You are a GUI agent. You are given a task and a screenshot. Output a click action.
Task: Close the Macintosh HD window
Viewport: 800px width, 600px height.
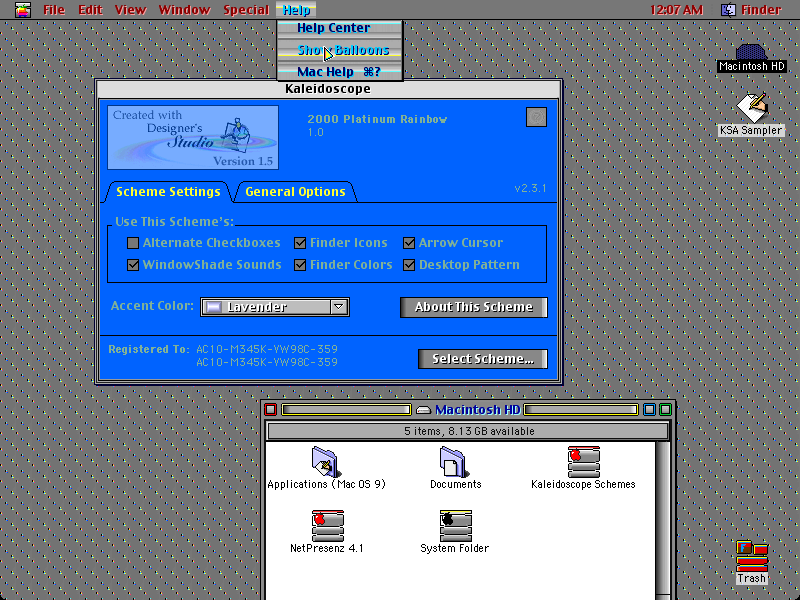pyautogui.click(x=271, y=410)
